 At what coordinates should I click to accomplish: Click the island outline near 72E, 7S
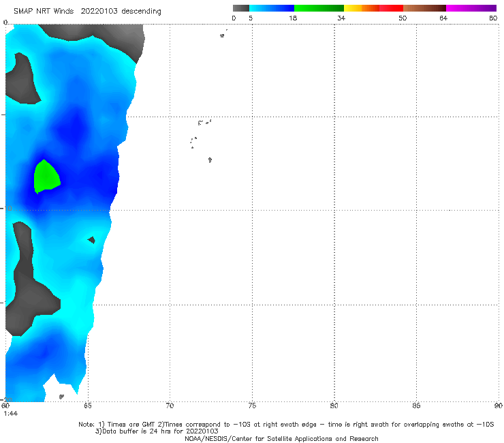[x=210, y=160]
